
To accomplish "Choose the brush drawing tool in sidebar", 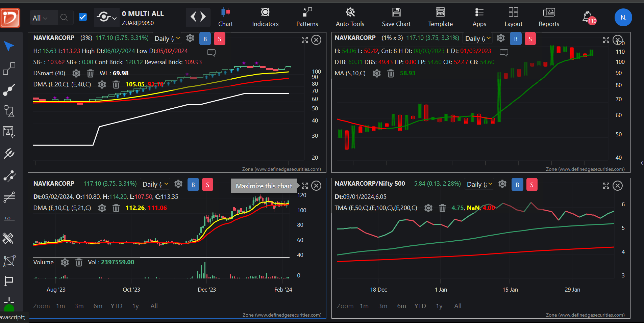I will click(x=9, y=89).
